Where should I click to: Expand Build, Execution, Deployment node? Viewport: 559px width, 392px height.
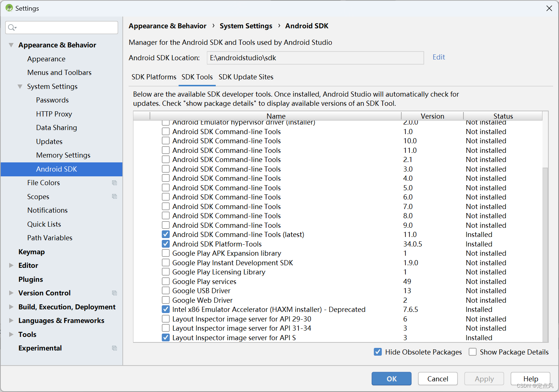[11, 307]
